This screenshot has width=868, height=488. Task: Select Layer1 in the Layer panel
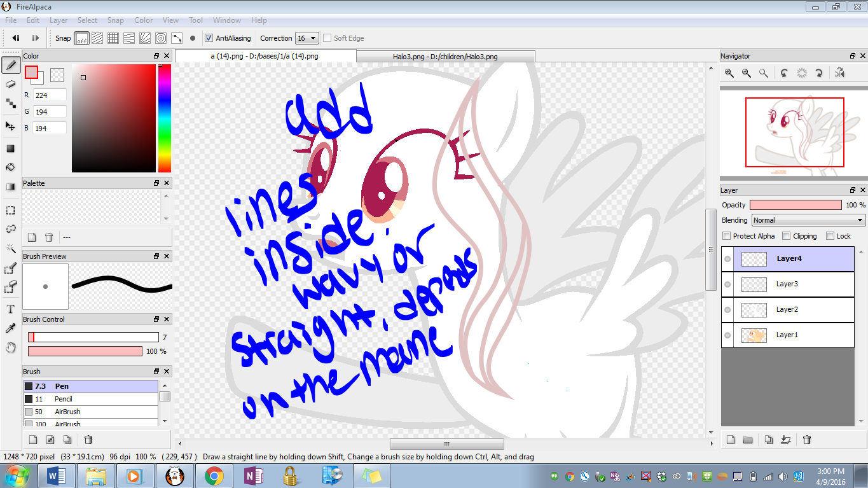(x=787, y=335)
